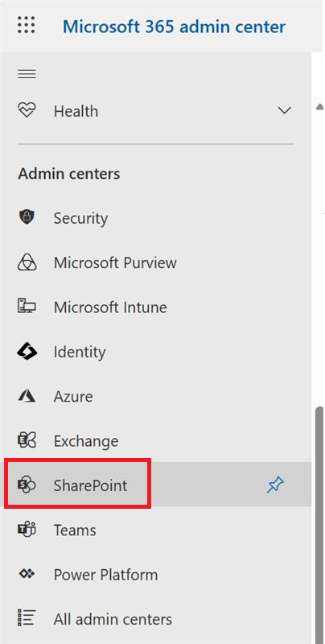Image resolution: width=325 pixels, height=644 pixels.
Task: Open Microsoft Purview label
Action: (x=115, y=262)
